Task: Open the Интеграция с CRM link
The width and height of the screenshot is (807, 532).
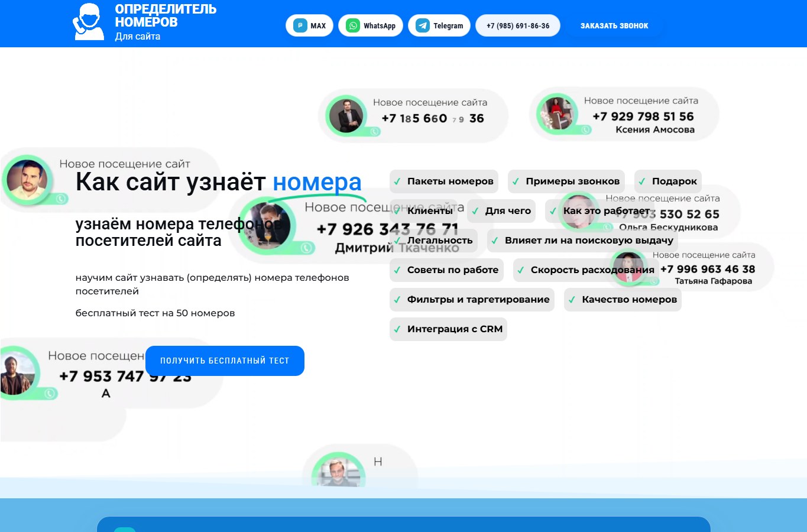Action: (448, 329)
